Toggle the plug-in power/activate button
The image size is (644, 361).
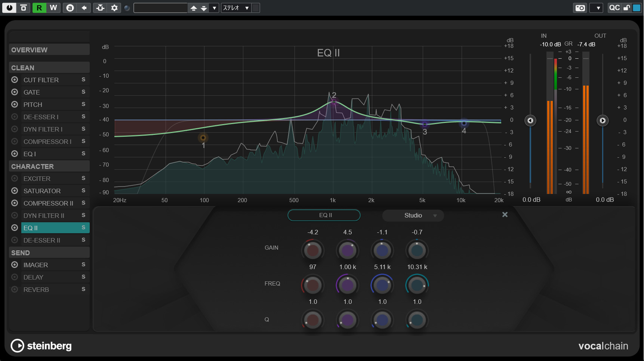(9, 7)
